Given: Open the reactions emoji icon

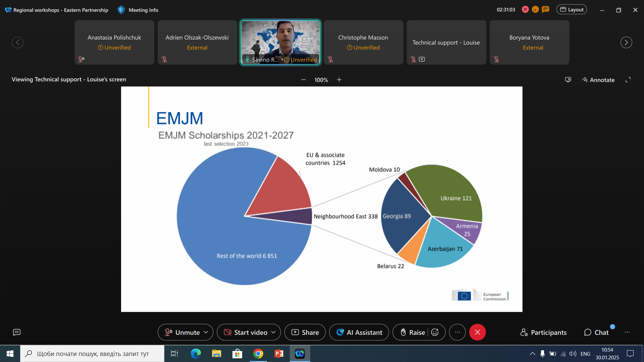Looking at the screenshot, I should coord(435,332).
